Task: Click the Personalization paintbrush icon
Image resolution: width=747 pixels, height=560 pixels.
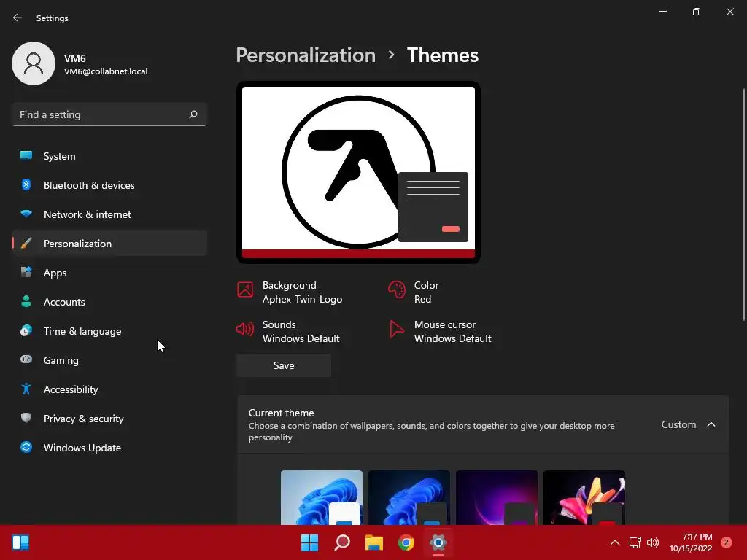Action: click(26, 244)
